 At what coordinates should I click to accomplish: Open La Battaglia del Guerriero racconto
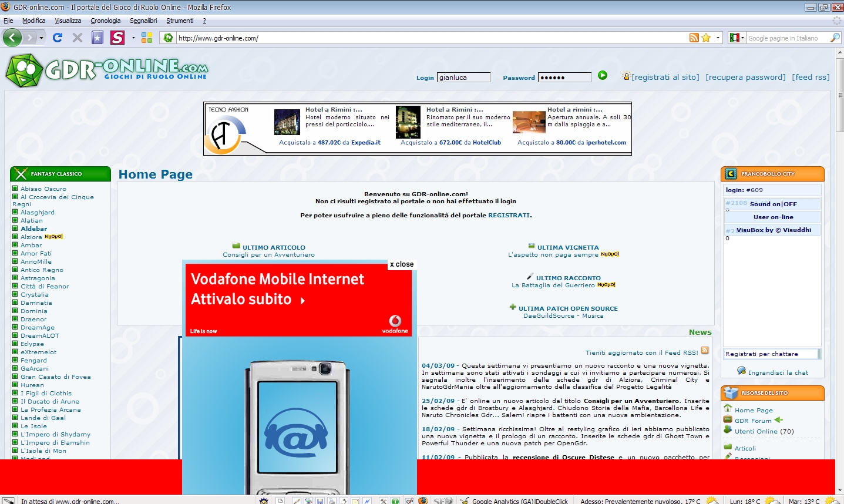pyautogui.click(x=553, y=285)
